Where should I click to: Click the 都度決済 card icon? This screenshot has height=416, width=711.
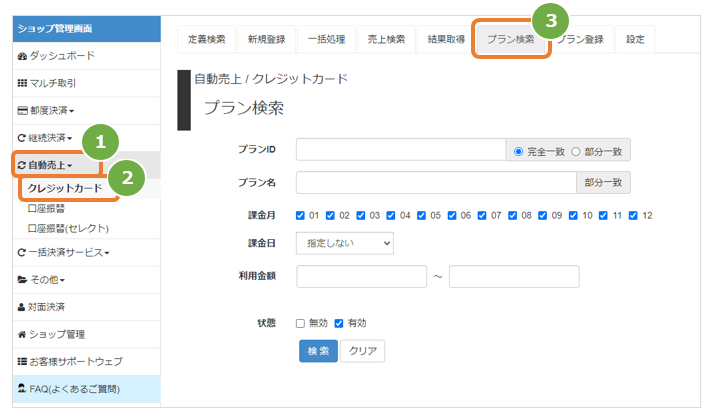[22, 111]
